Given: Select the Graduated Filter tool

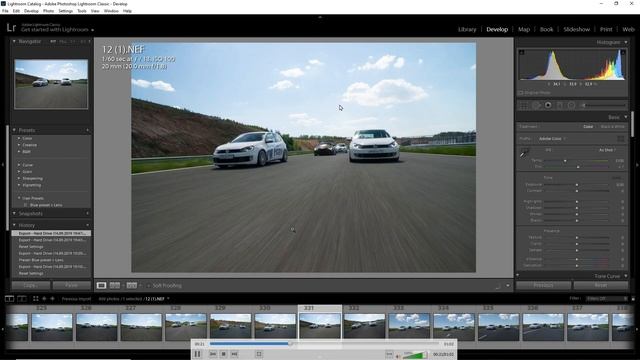Looking at the screenshot, I should tap(560, 105).
